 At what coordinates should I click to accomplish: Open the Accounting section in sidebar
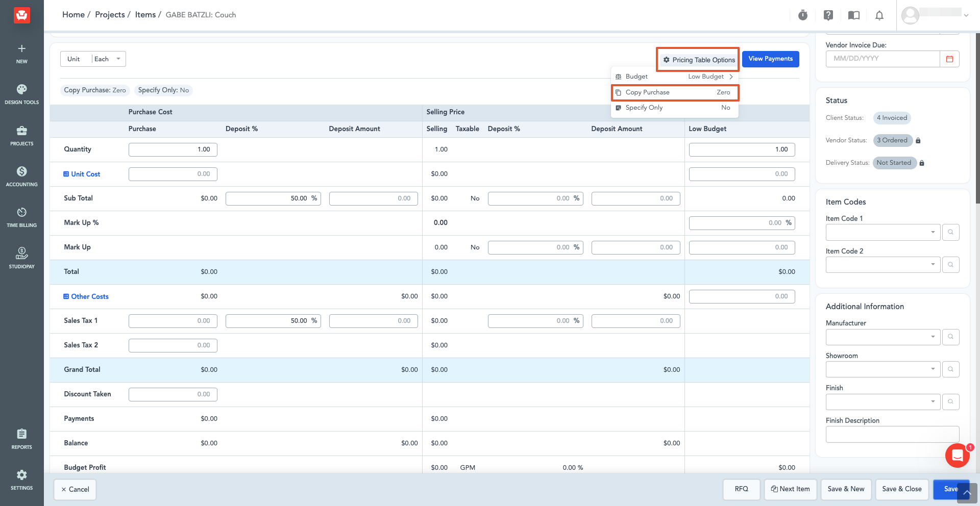(x=22, y=176)
